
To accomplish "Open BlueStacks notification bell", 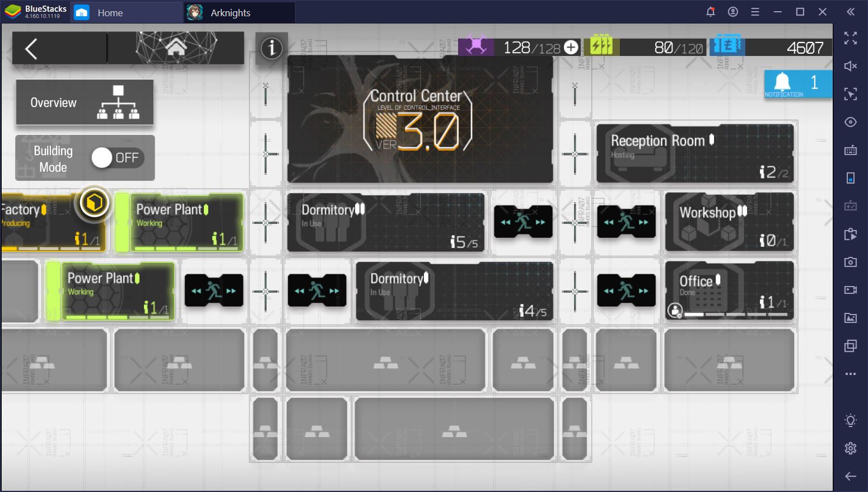I will coord(711,12).
